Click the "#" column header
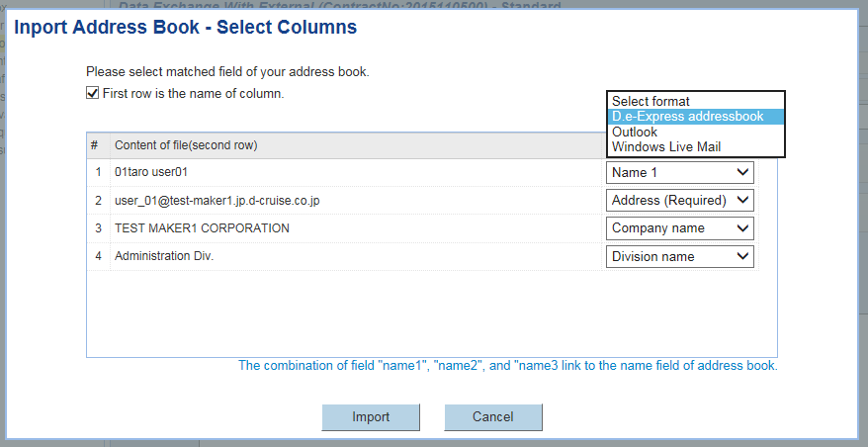Screen dimensions: 868x447 (95, 145)
